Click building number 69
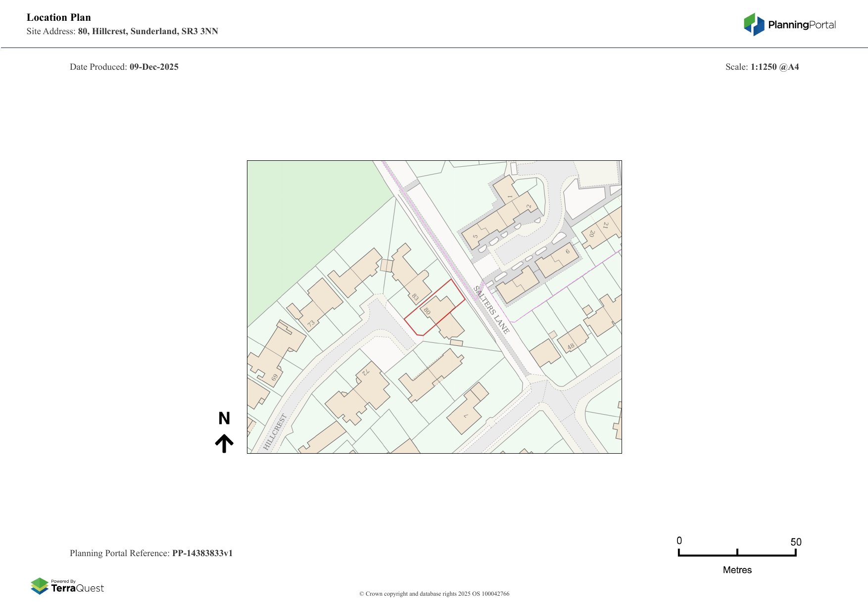 [x=274, y=377]
